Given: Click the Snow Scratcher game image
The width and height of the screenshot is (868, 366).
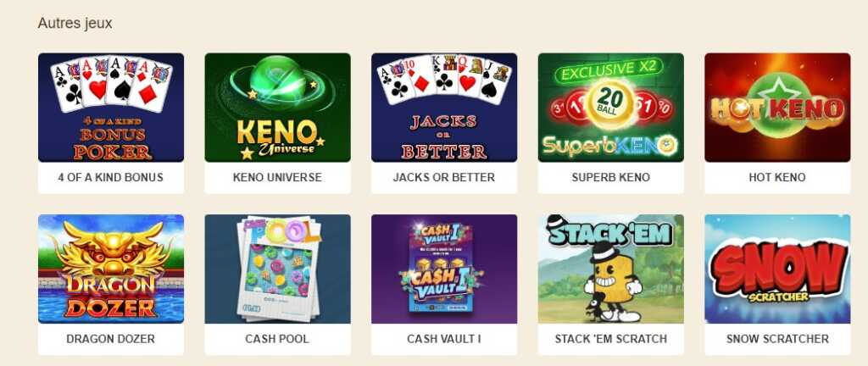Looking at the screenshot, I should pos(777,269).
